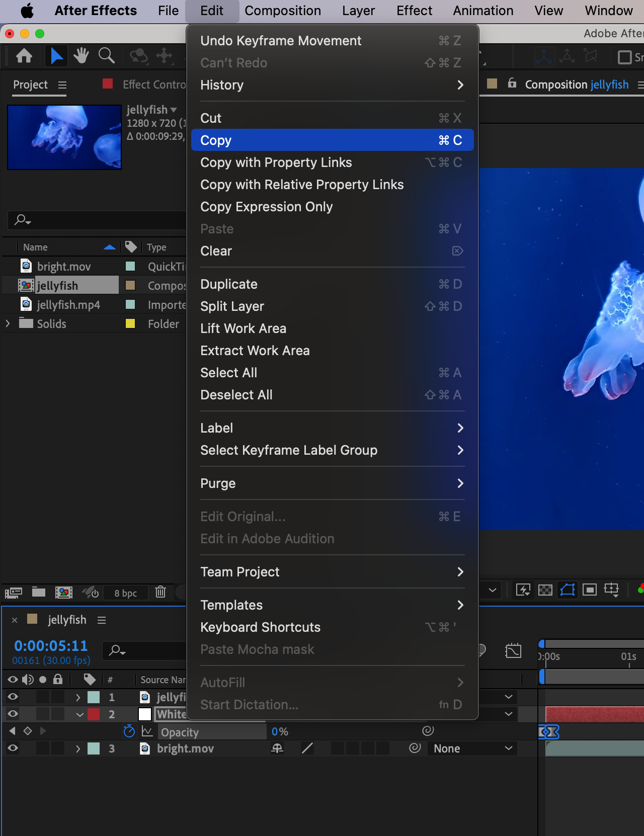
Task: Select the Hand tool
Action: click(81, 56)
